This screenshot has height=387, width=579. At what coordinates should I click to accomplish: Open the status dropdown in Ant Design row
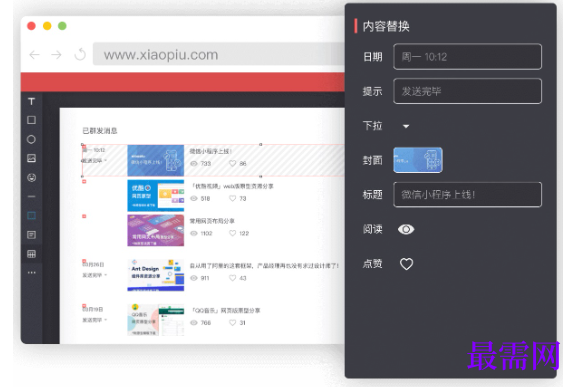tap(105, 275)
